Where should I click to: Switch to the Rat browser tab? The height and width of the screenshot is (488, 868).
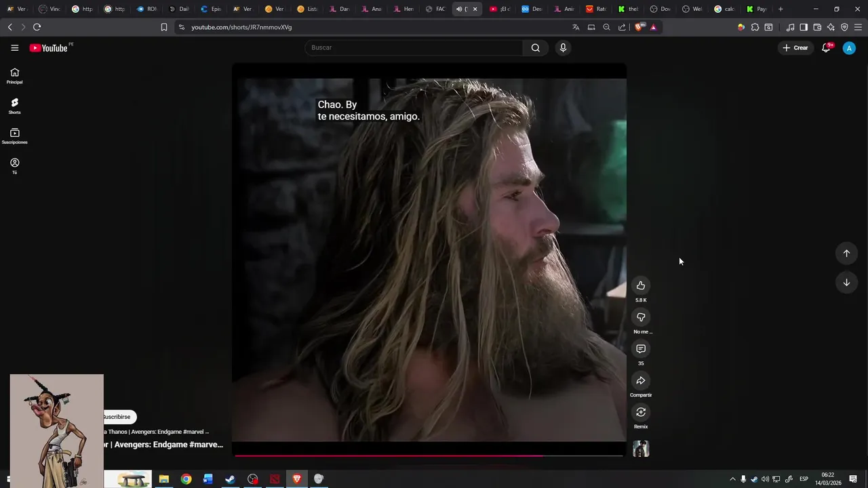pos(595,9)
